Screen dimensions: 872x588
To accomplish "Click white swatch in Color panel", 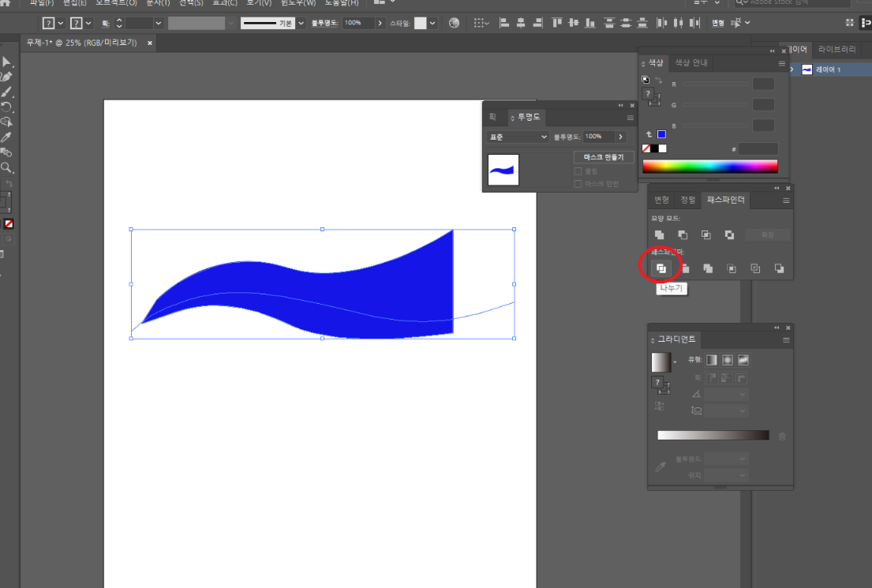I will 662,148.
